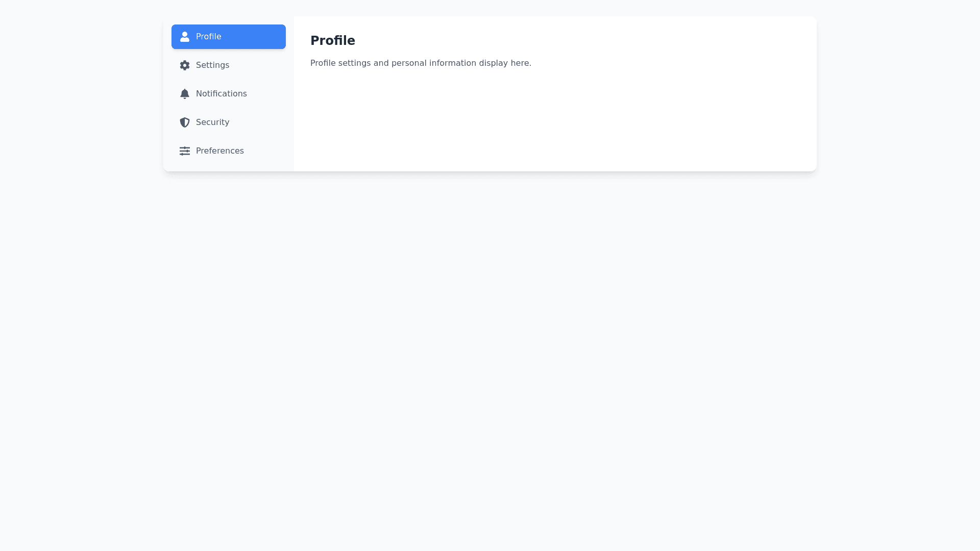Go to the Security tab

[x=212, y=122]
